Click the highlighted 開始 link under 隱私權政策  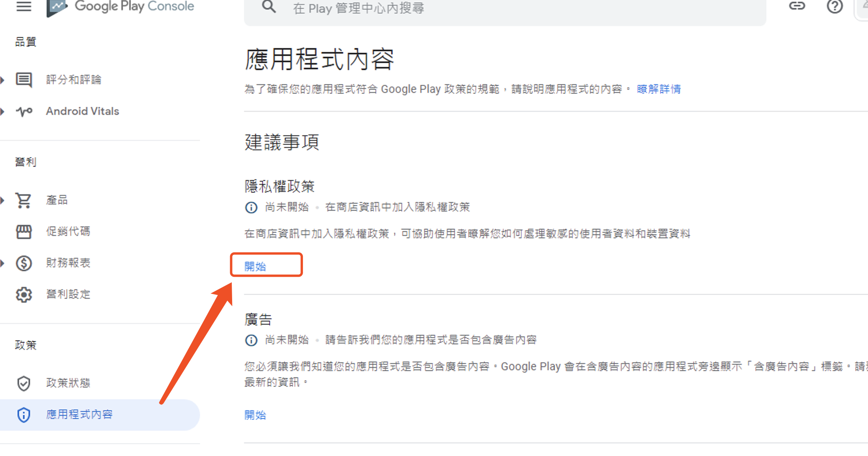pos(255,266)
